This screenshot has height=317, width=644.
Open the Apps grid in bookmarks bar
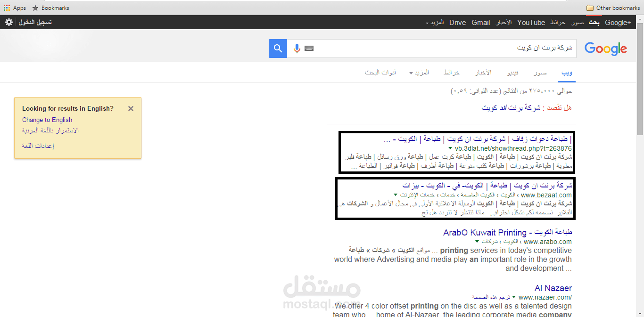point(15,8)
